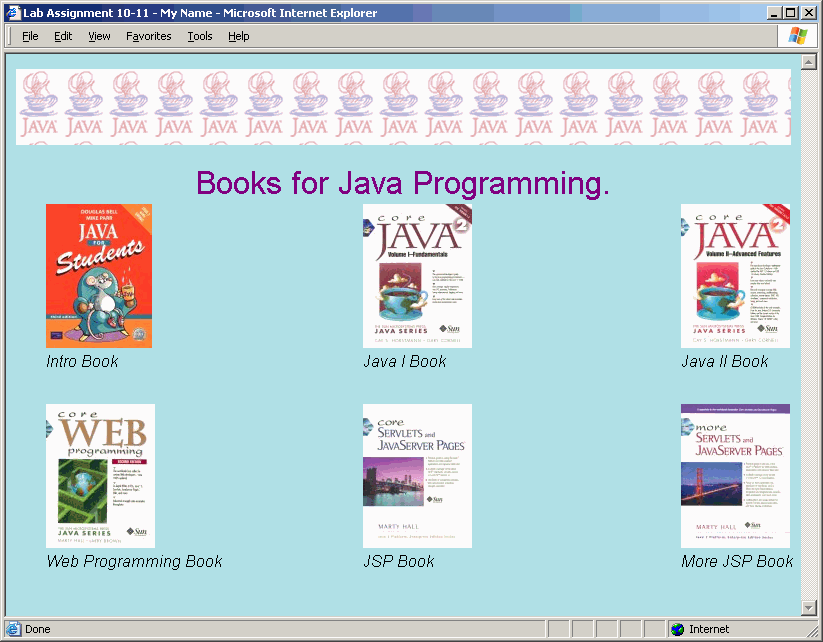This screenshot has width=823, height=642.
Task: Click the Core Servlets and JavaServer Pages cover
Action: click(417, 476)
